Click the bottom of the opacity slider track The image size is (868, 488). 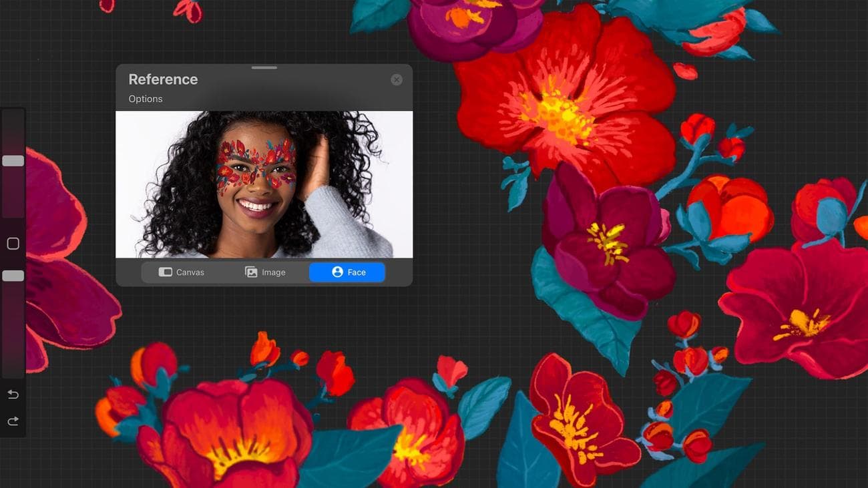pos(13,371)
